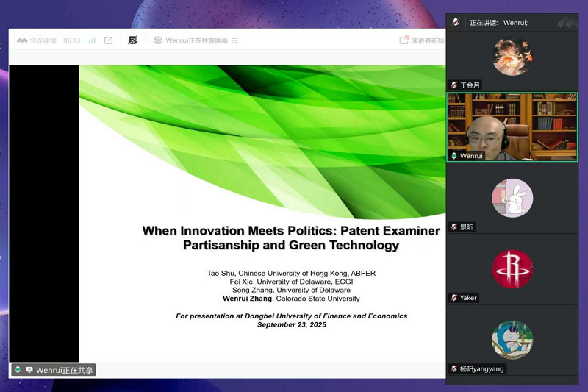Image resolution: width=588 pixels, height=392 pixels.
Task: Select 景昕's rabbit avatar tile
Action: (x=512, y=198)
